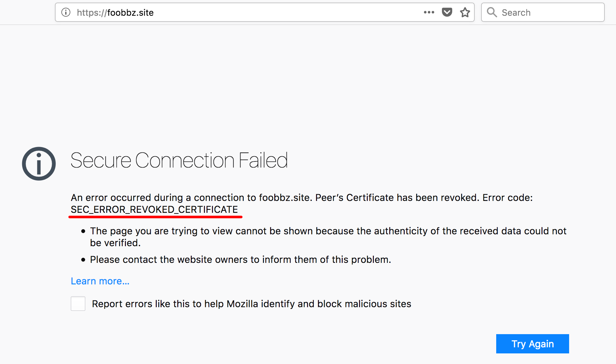Viewport: 616px width, 364px height.
Task: Select the https://foobbz.site URL text
Action: click(x=115, y=13)
